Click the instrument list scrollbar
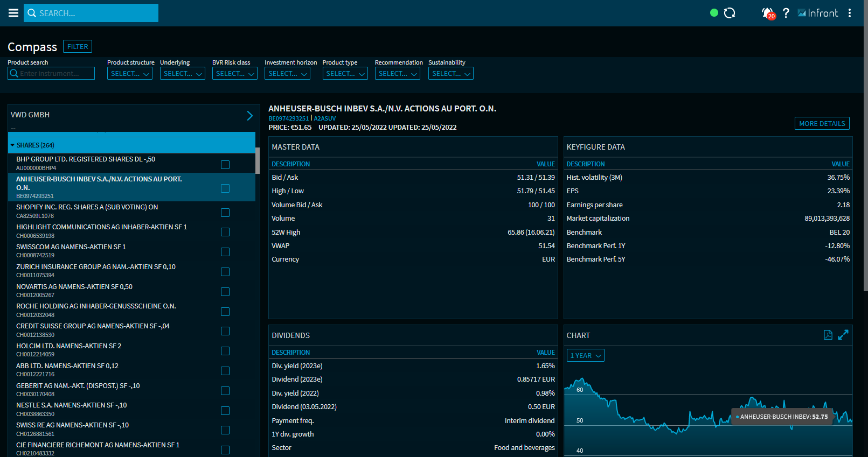The width and height of the screenshot is (868, 457). click(258, 160)
